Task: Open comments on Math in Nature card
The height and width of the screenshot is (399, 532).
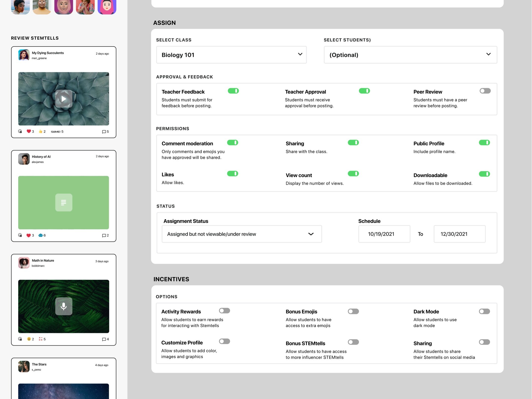Action: pyautogui.click(x=105, y=339)
